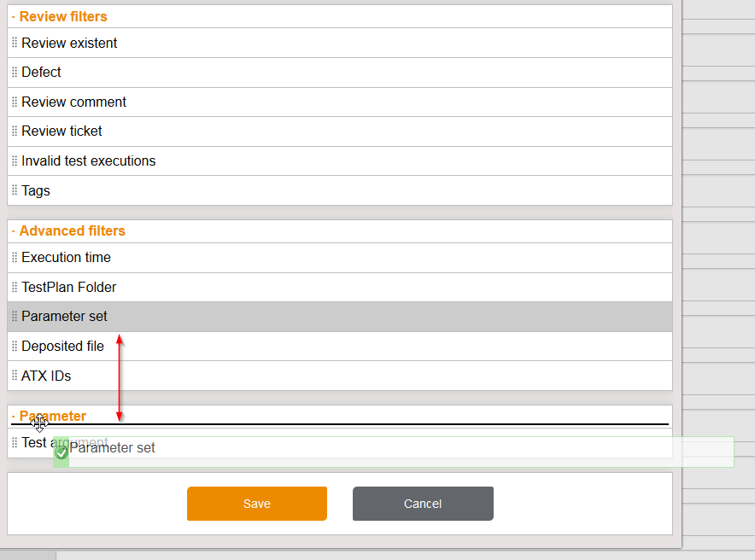Click the drag handle beside Review comment
This screenshot has height=560, width=755.
(x=14, y=102)
